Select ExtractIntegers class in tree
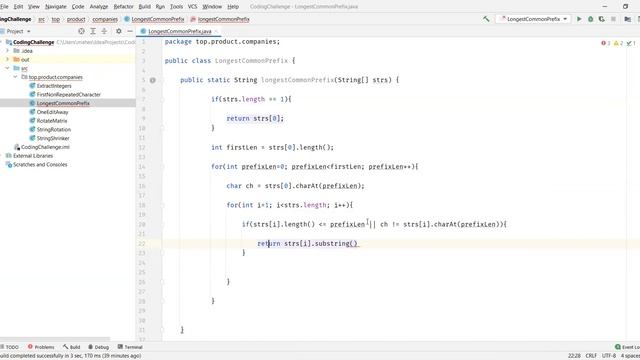The width and height of the screenshot is (640, 360). coord(54,86)
